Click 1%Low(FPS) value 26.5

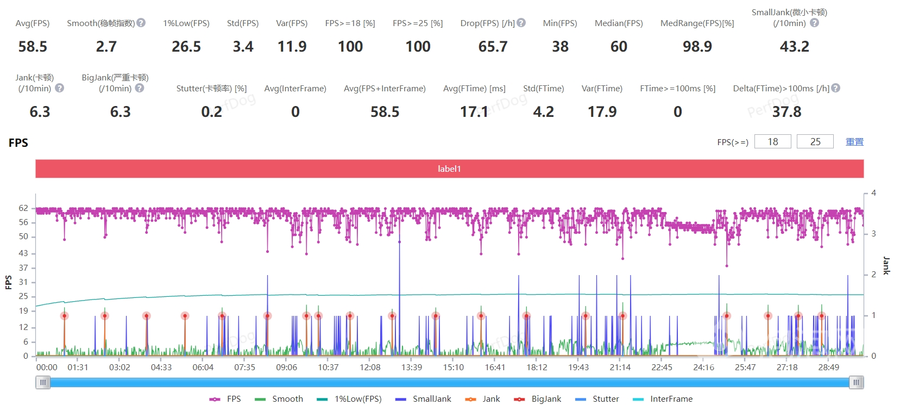pos(186,46)
